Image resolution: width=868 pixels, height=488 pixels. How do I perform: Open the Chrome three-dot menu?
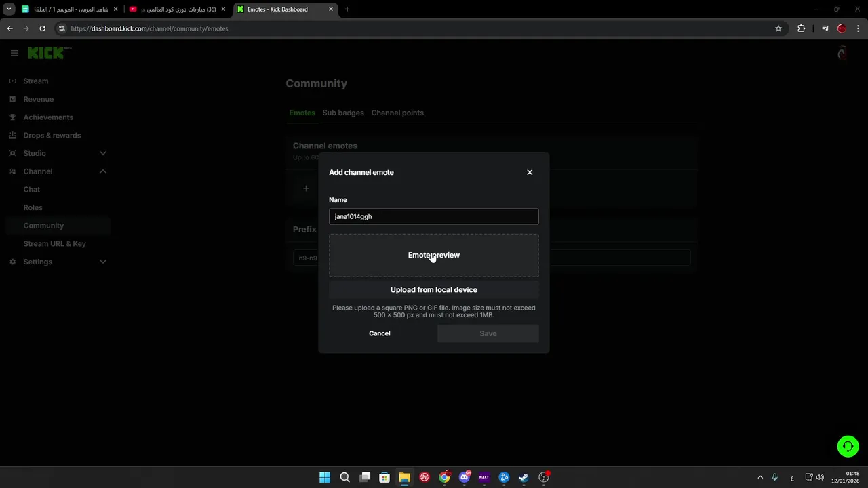[859, 28]
